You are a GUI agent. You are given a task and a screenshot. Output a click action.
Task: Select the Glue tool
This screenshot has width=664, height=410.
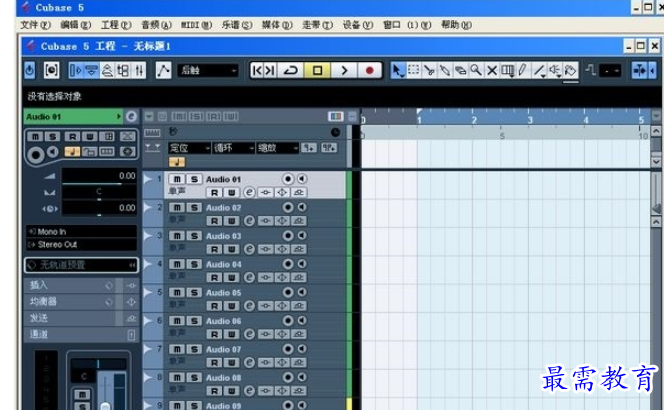pyautogui.click(x=445, y=70)
